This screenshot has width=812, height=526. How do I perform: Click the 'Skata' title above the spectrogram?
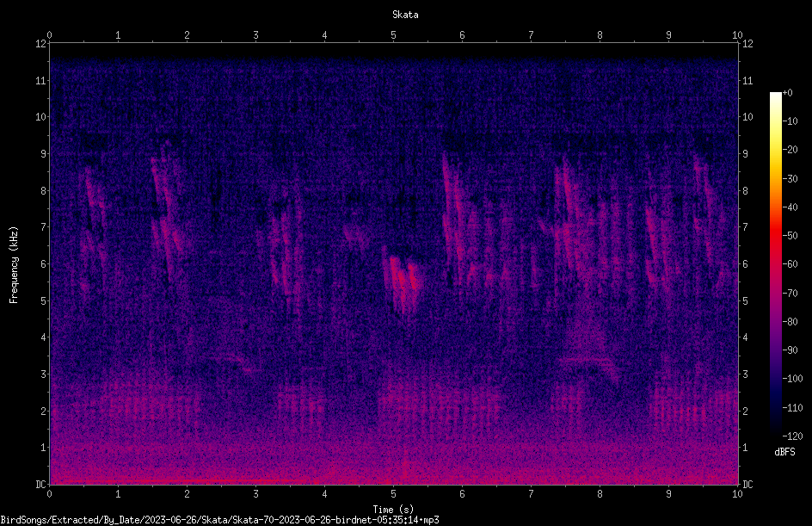pos(405,15)
